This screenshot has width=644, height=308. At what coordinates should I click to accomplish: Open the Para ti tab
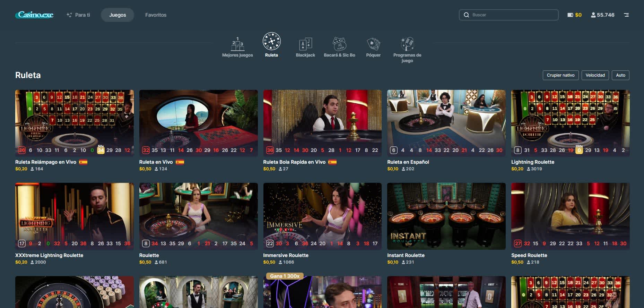(78, 15)
